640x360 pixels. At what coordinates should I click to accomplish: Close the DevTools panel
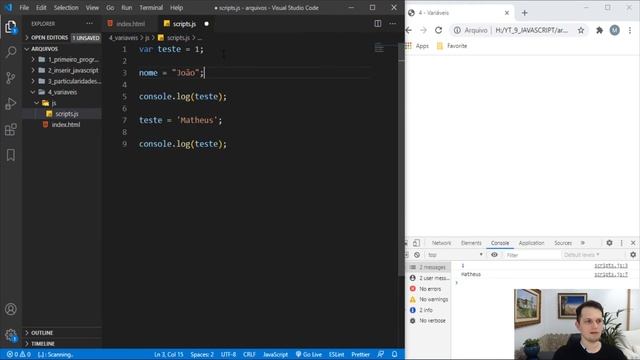click(x=633, y=243)
